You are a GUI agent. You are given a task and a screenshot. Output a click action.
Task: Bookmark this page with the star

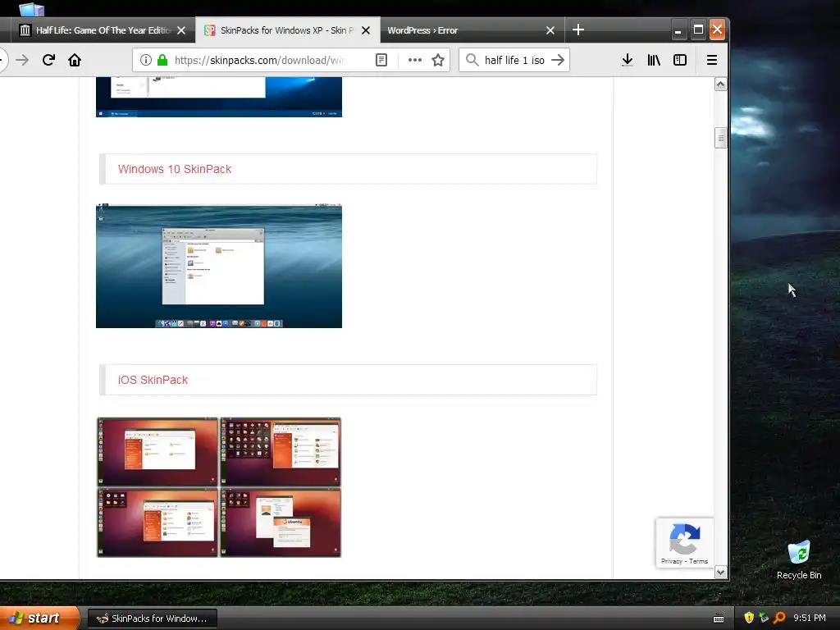click(438, 60)
